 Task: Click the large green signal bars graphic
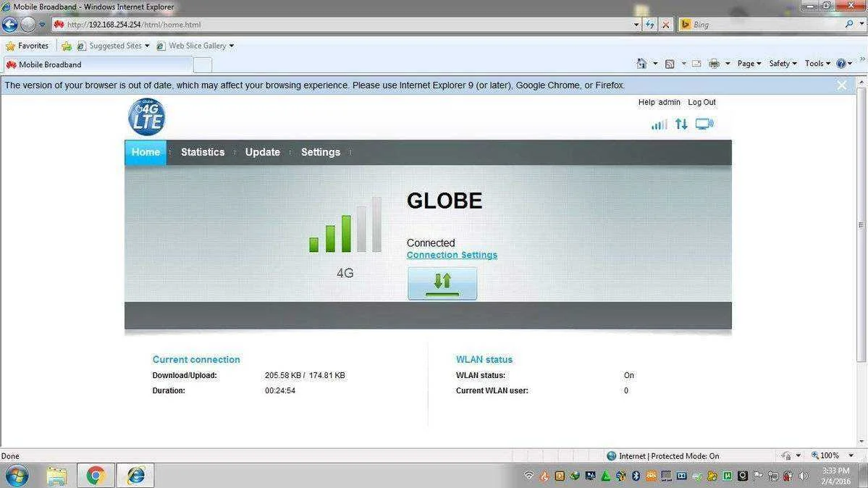pos(345,225)
